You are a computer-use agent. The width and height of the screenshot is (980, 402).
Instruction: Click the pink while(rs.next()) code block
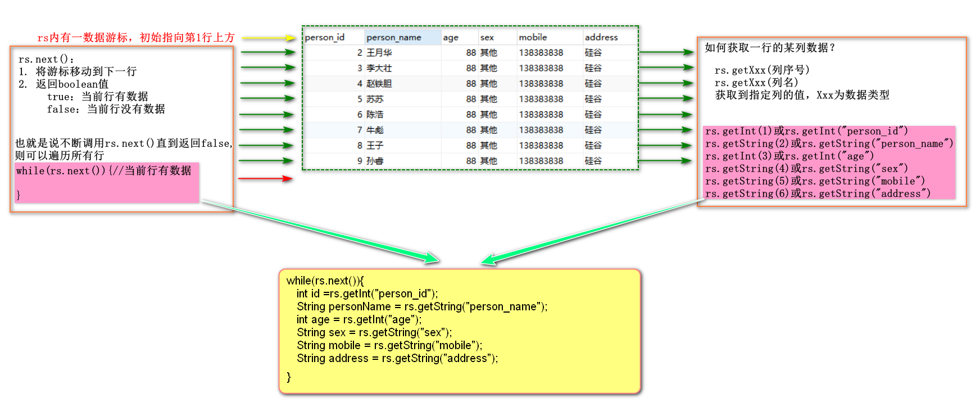click(107, 183)
